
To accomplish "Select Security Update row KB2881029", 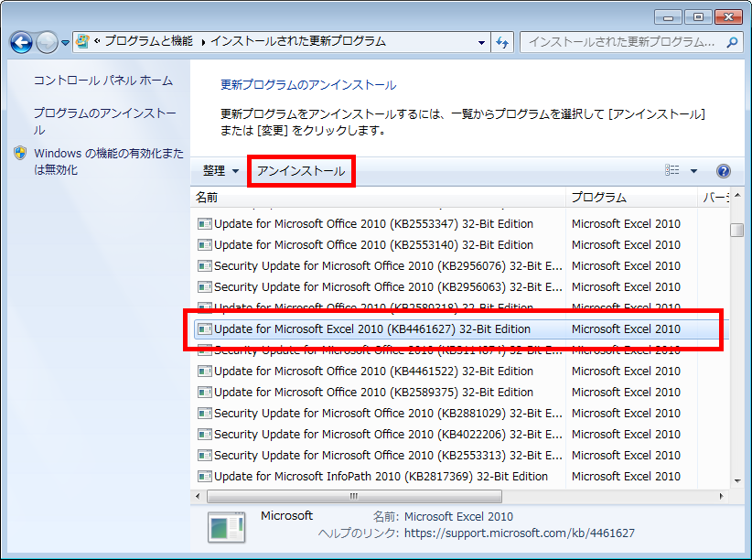I will click(461, 414).
